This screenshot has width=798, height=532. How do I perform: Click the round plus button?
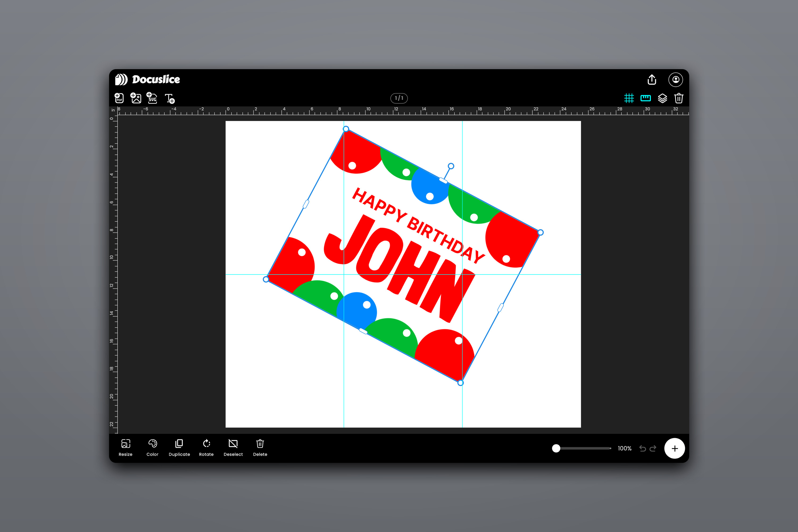click(675, 448)
